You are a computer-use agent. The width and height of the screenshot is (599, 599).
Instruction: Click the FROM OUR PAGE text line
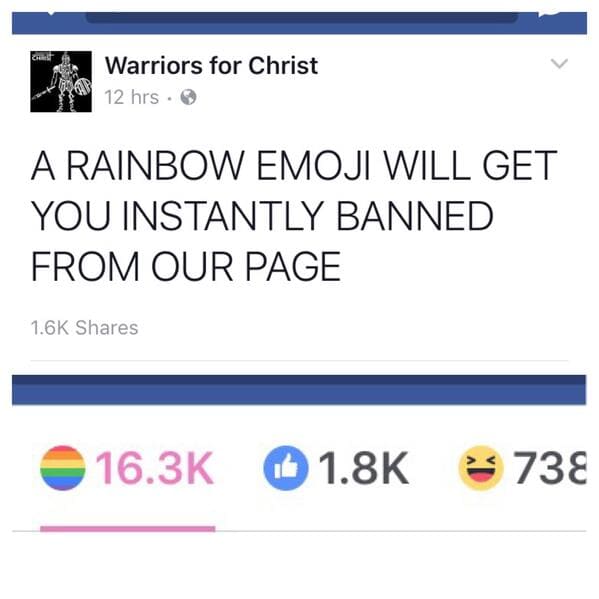tap(186, 266)
